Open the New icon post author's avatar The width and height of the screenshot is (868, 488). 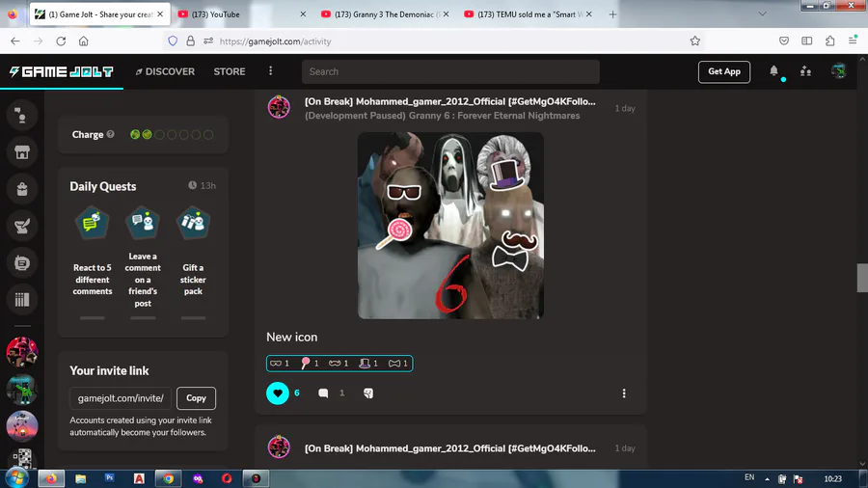(x=279, y=107)
